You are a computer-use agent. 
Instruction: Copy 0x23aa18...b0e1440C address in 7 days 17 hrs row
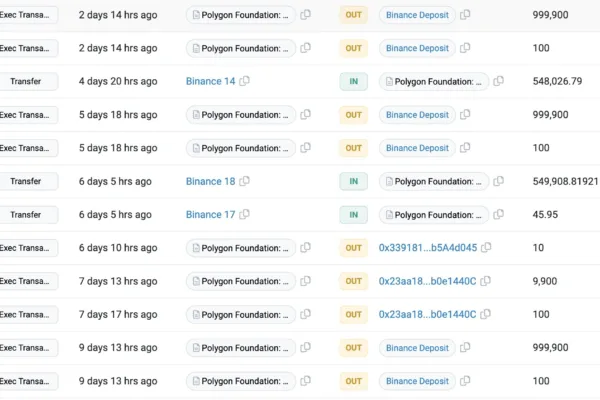point(485,314)
